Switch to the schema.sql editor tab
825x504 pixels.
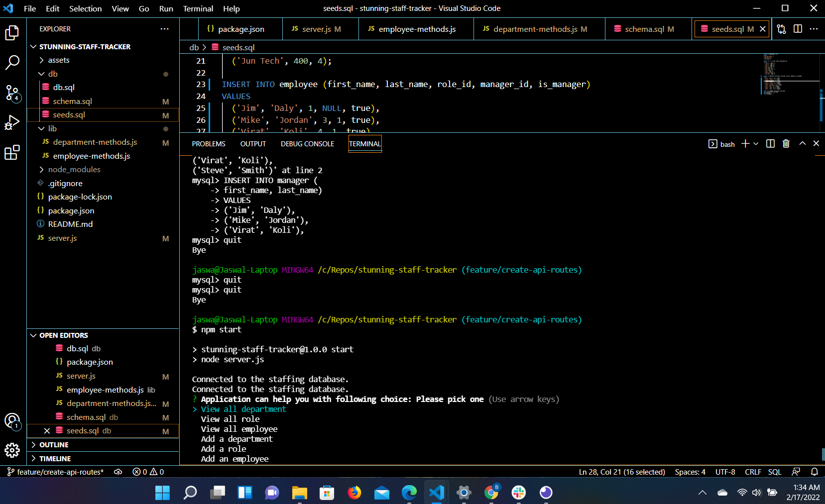pyautogui.click(x=646, y=29)
